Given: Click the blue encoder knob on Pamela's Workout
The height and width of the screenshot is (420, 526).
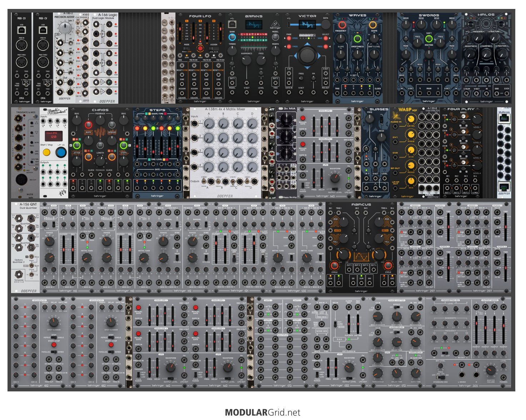Looking at the screenshot, I should [61, 153].
